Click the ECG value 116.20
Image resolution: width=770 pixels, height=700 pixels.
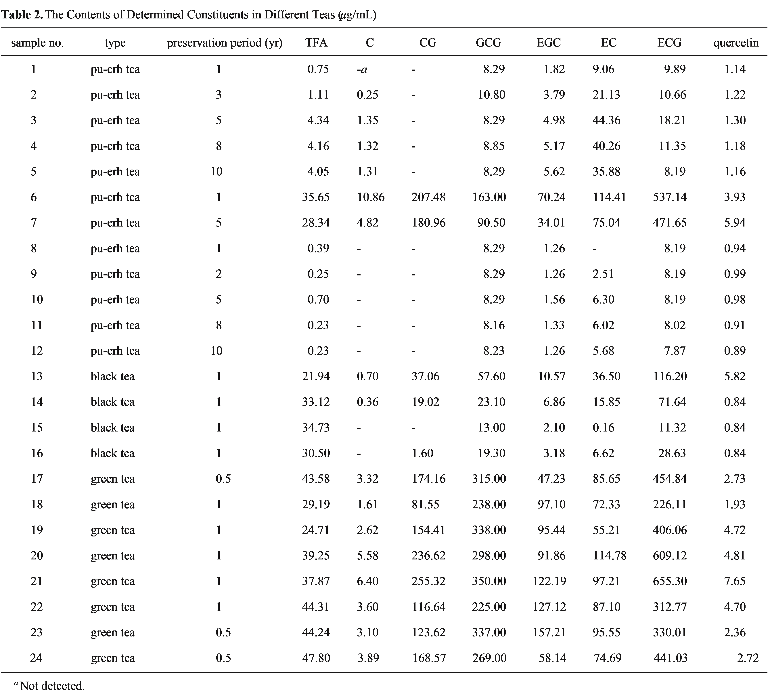tap(670, 376)
